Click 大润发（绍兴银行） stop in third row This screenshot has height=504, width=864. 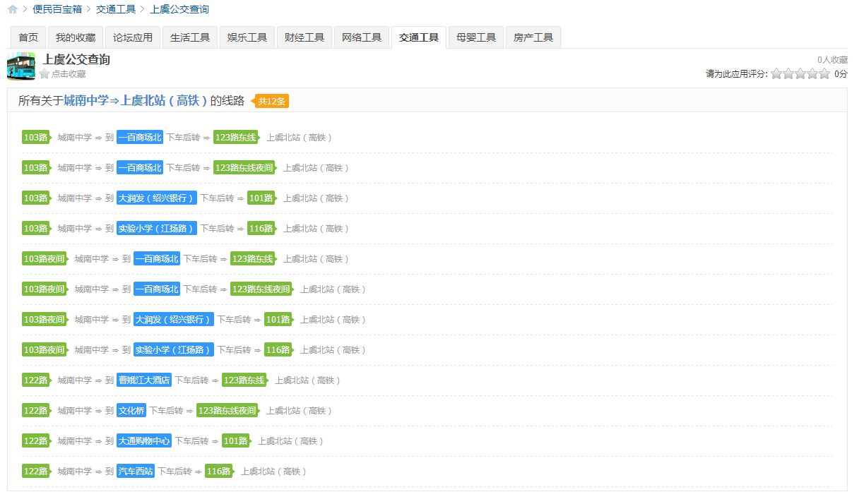[157, 198]
